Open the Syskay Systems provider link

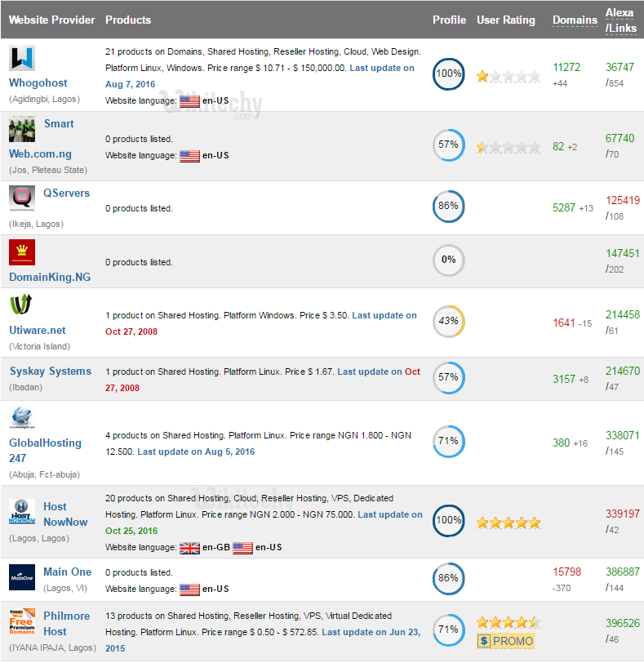point(51,371)
